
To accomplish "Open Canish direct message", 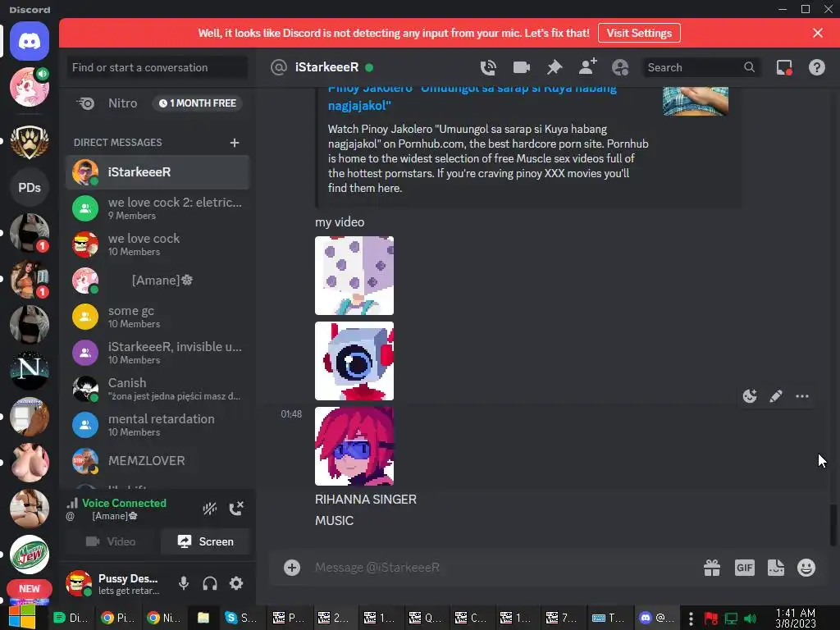I will click(x=157, y=388).
